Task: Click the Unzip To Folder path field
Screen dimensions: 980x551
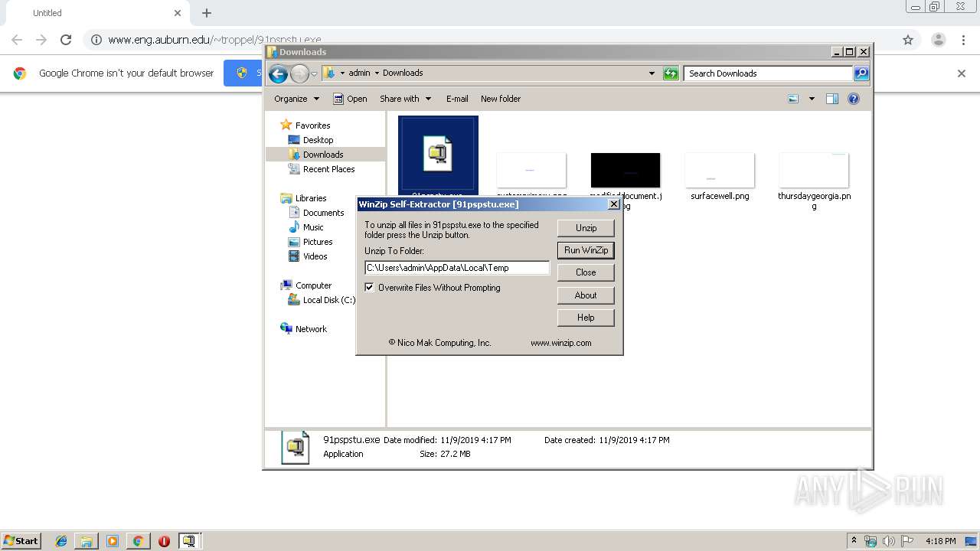Action: click(x=457, y=268)
